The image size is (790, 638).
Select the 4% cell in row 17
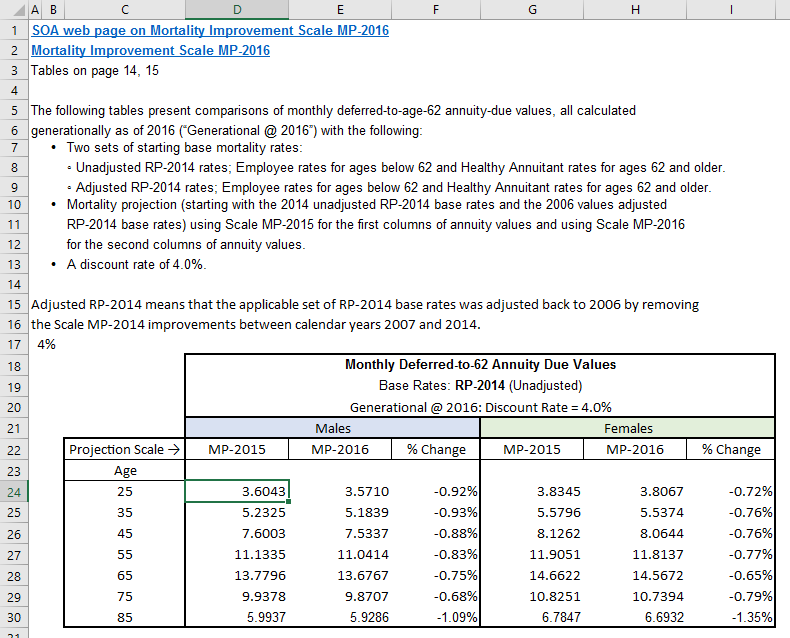coord(46,345)
